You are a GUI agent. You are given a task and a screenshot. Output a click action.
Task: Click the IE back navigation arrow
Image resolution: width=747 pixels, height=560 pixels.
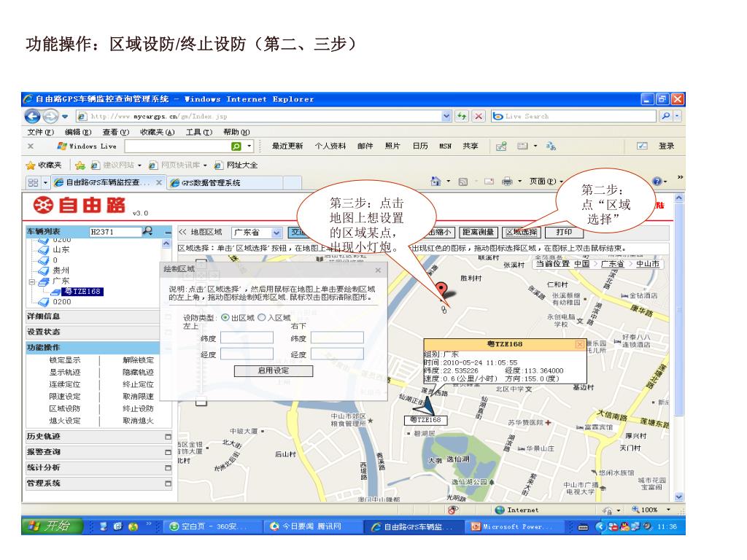pos(33,117)
